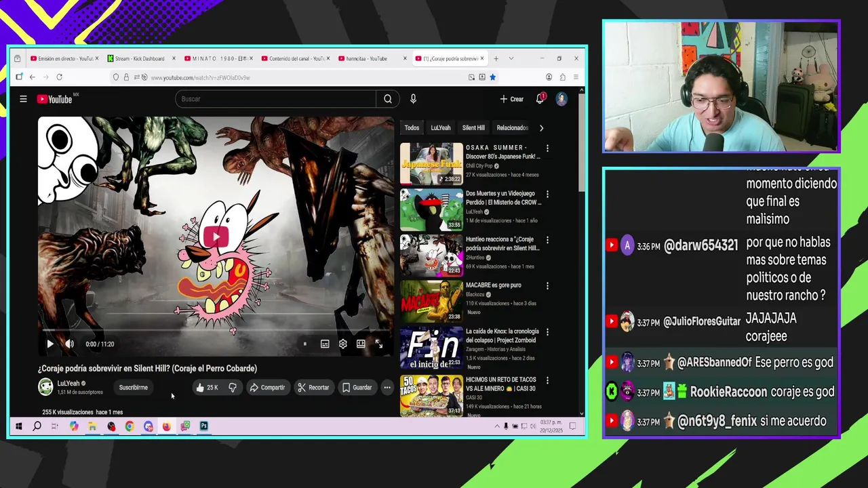Screen dimensions: 868x488
Task: Play the video with the player play button
Action: point(50,344)
